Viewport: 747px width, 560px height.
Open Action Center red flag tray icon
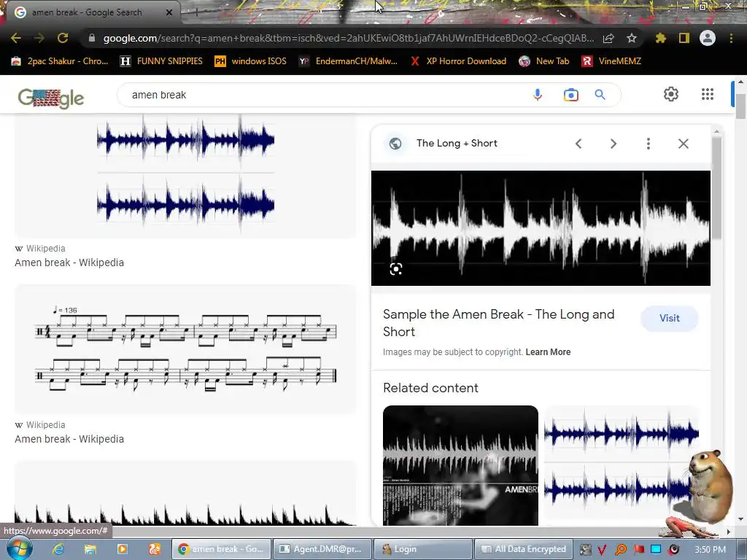point(639,550)
